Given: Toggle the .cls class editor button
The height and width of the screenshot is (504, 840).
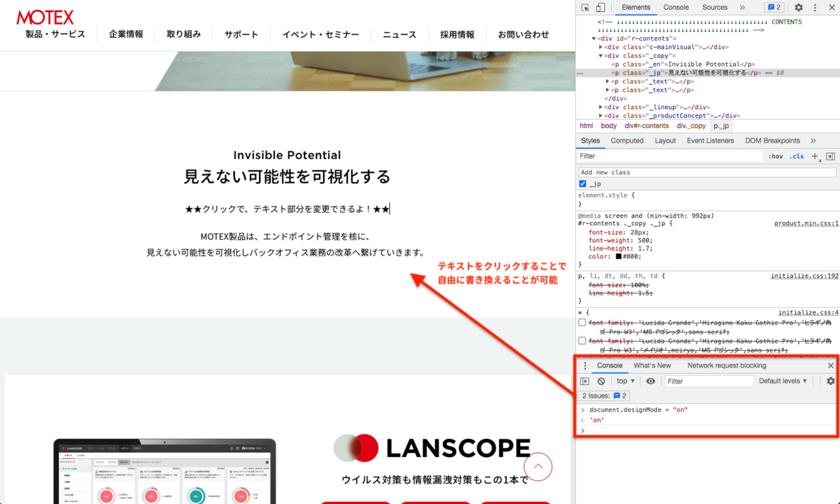Looking at the screenshot, I should coord(797,157).
